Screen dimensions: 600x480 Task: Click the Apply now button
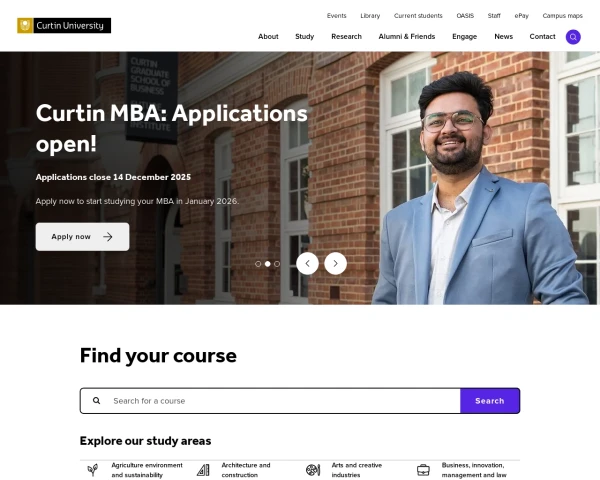click(x=82, y=237)
